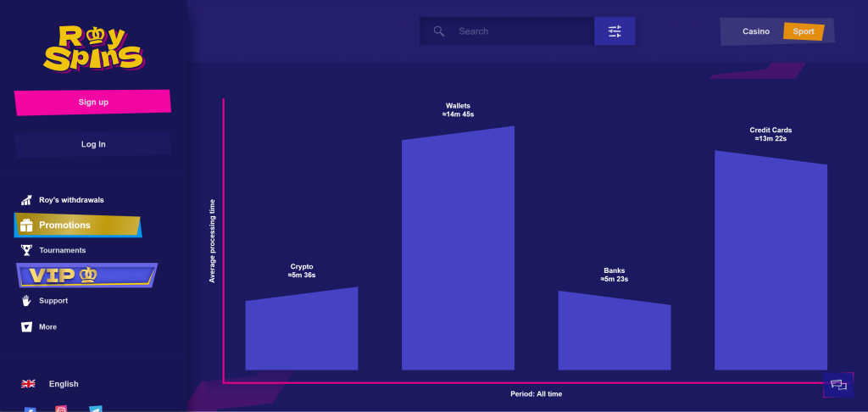Click the Log In button

[93, 144]
